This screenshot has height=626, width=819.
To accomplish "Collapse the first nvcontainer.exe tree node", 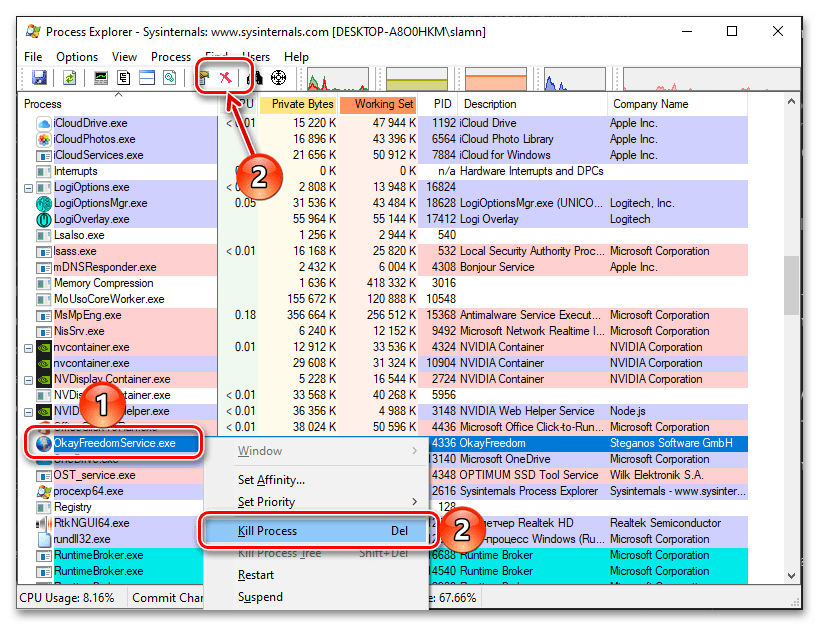I will tap(28, 347).
